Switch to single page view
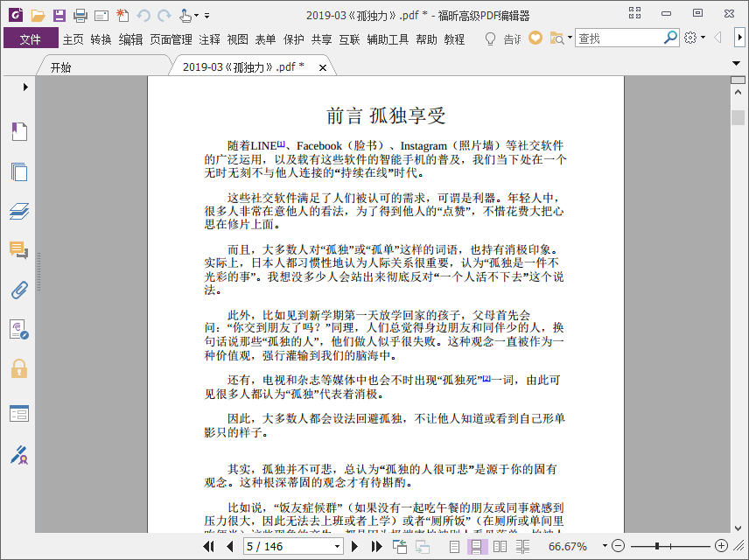 tap(454, 546)
